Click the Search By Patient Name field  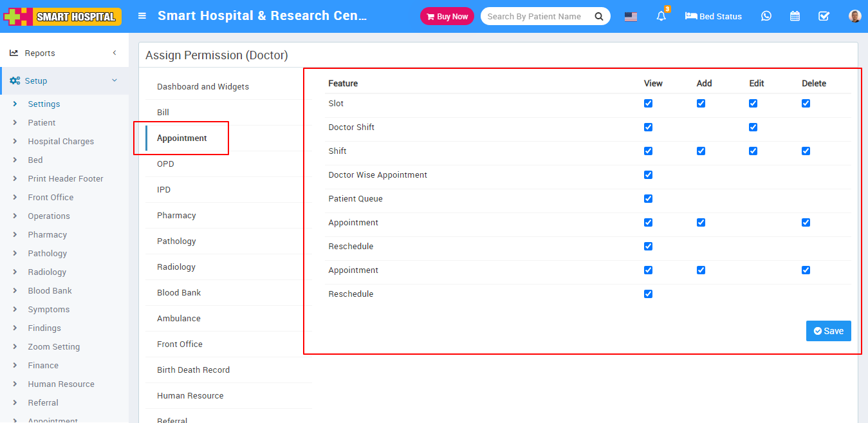point(534,17)
